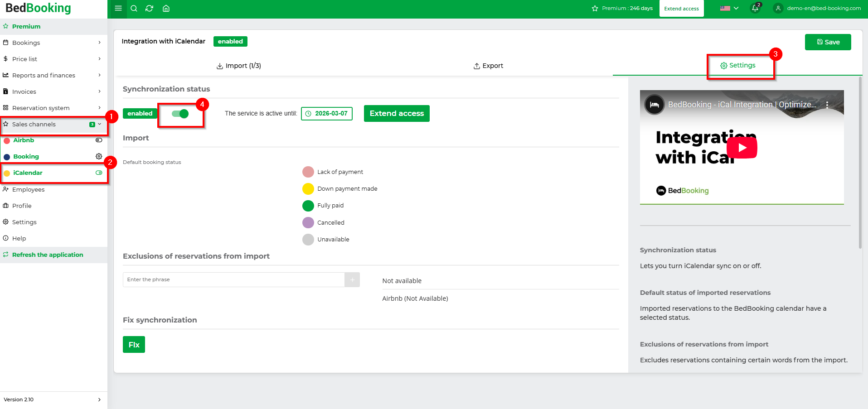The width and height of the screenshot is (868, 409).
Task: Open the language flag selector
Action: click(729, 8)
